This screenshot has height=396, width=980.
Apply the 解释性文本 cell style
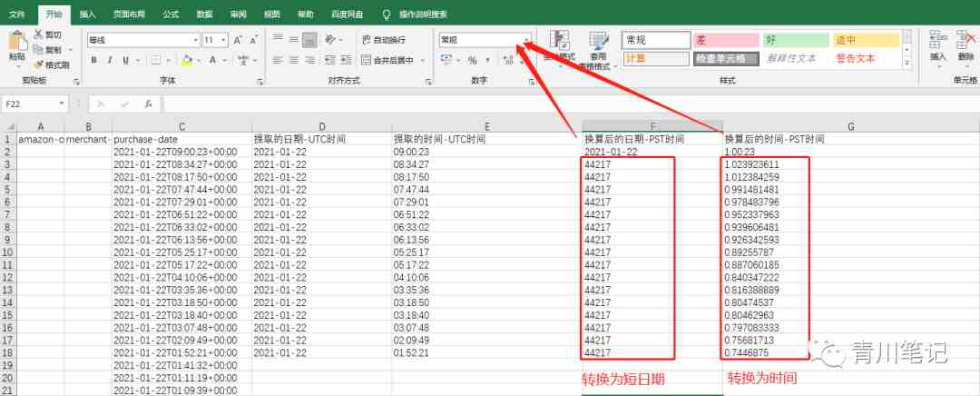[x=797, y=58]
